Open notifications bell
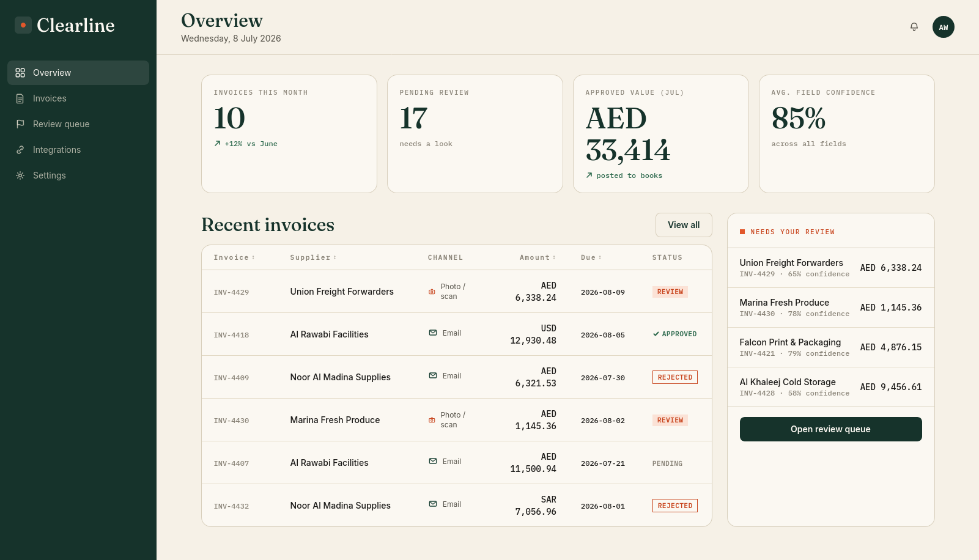979x560 pixels. pos(914,27)
